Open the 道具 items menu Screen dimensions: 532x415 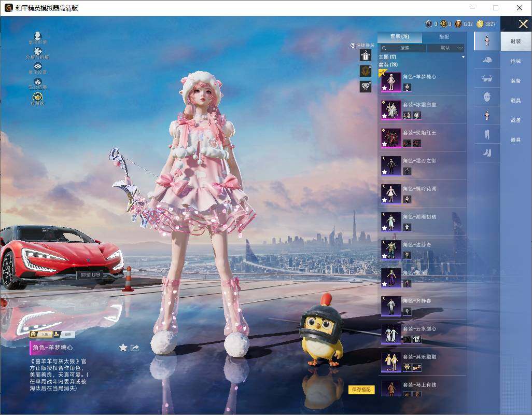pos(516,140)
